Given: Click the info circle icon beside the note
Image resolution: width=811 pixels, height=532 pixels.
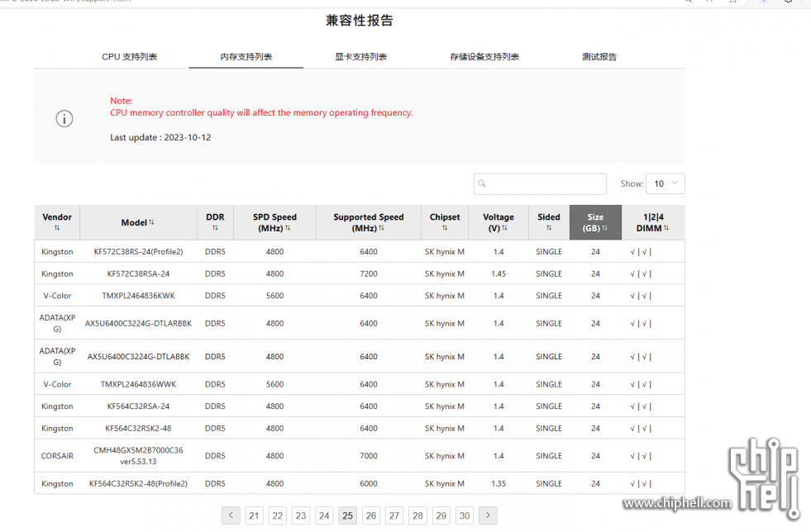Looking at the screenshot, I should pos(64,119).
